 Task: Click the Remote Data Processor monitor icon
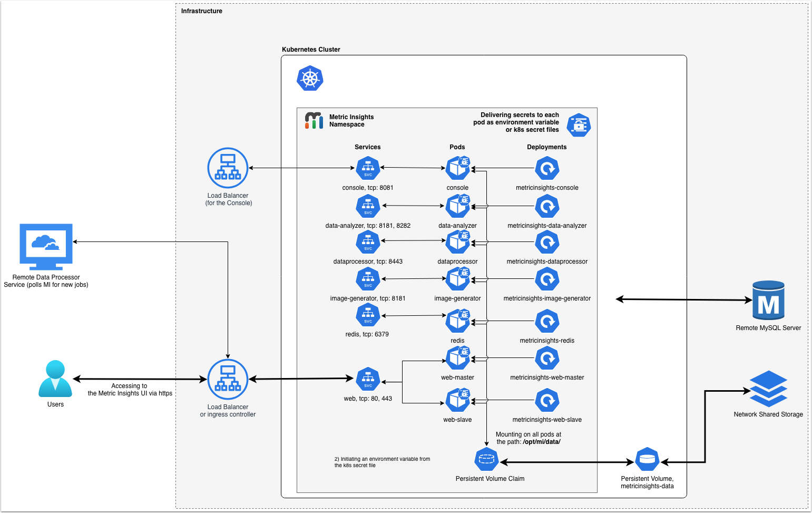pos(46,247)
